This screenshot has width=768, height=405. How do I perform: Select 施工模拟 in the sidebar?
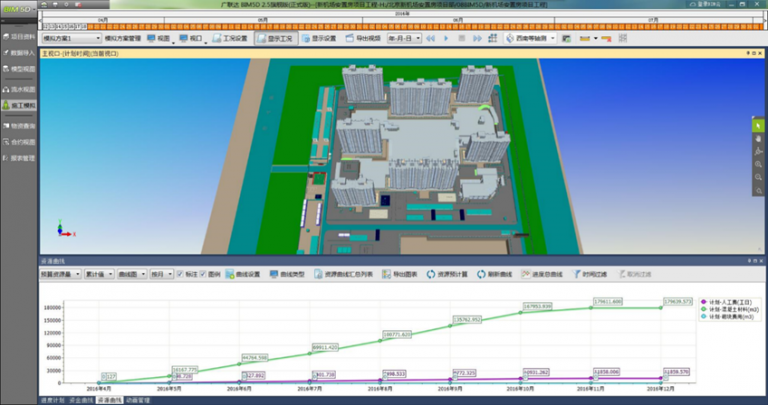20,104
